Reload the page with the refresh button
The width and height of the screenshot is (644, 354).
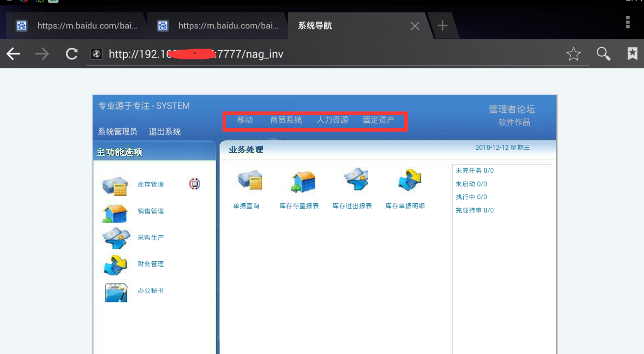(72, 54)
